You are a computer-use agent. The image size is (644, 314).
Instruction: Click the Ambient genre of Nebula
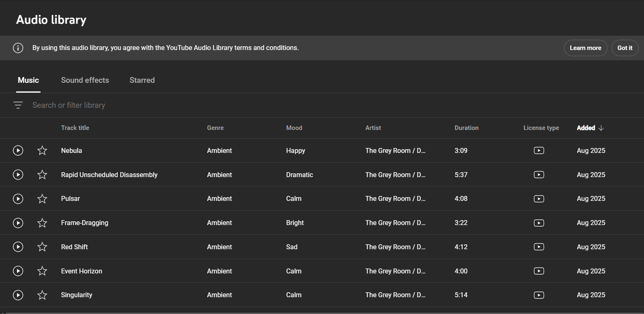pyautogui.click(x=219, y=150)
